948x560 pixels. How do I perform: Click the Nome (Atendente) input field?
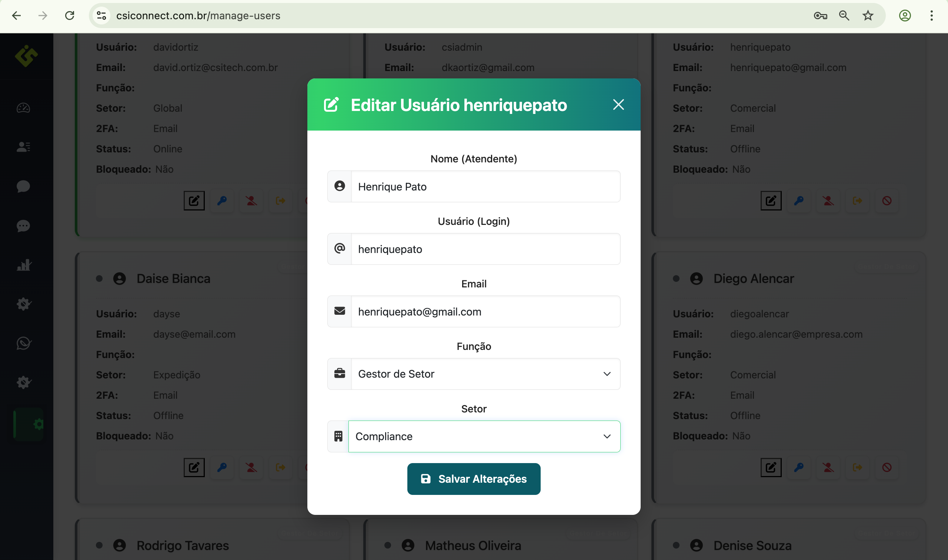click(485, 187)
